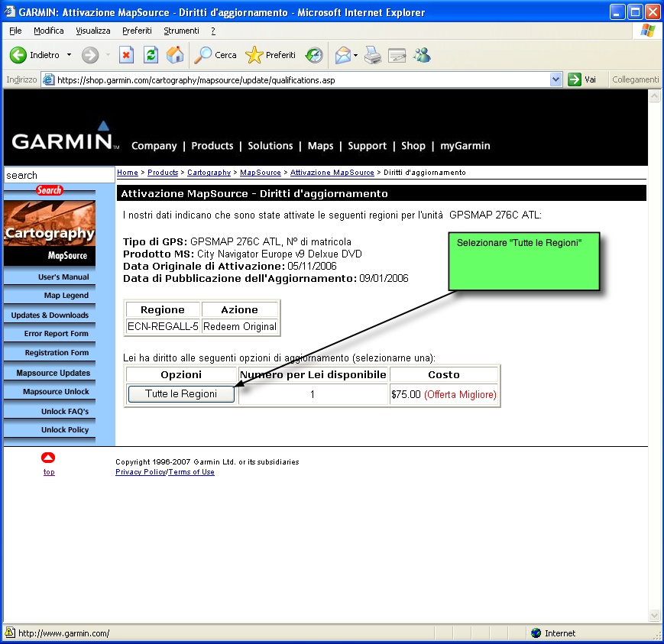
Task: Click the Stop loading icon in toolbar
Action: pyautogui.click(x=127, y=55)
